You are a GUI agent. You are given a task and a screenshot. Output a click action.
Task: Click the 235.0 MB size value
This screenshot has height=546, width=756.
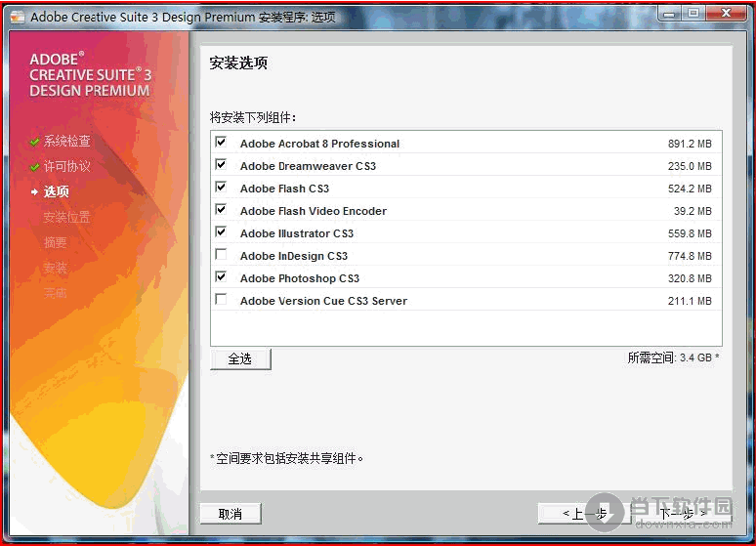(x=690, y=166)
